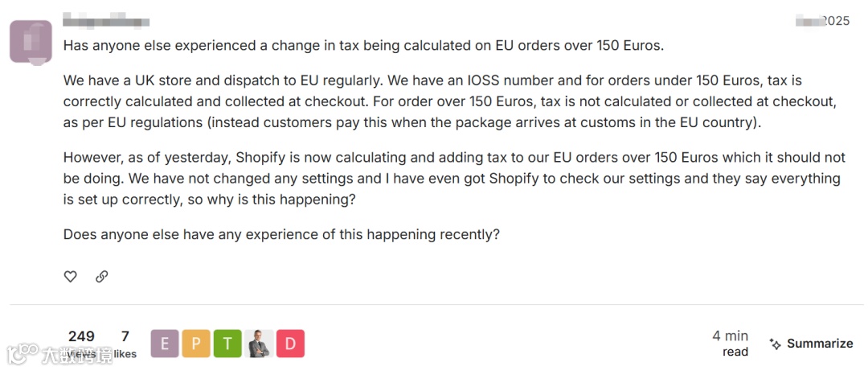Viewport: 868px width, 371px height.
Task: Click the sparkle icon beside Summarize
Action: coord(776,344)
